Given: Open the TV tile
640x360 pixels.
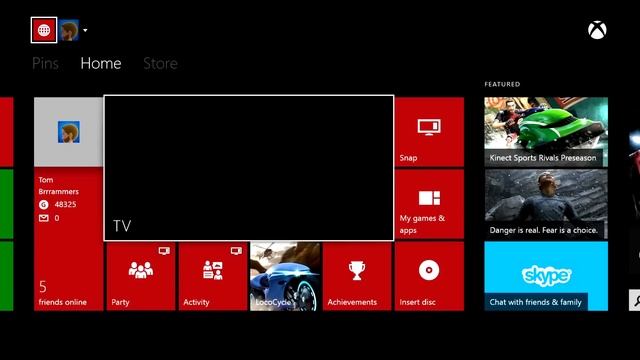Looking at the screenshot, I should point(249,168).
